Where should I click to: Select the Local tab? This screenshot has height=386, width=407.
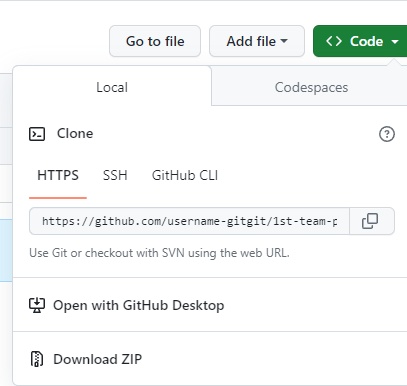point(112,87)
